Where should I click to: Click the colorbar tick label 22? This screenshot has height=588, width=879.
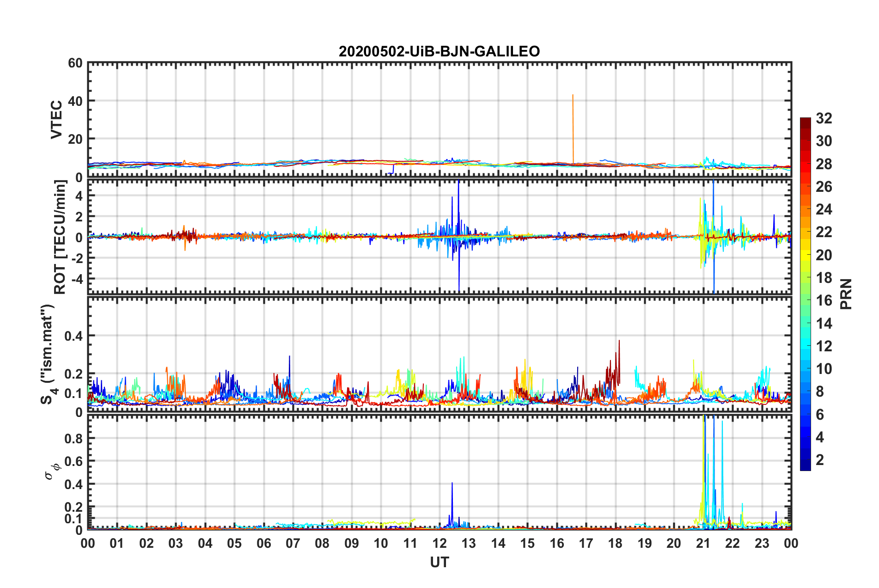(824, 232)
